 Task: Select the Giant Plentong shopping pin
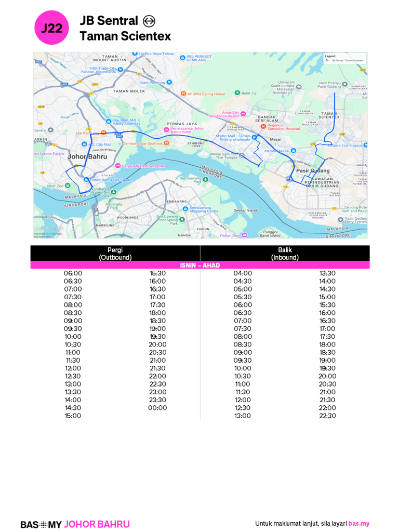coord(169,82)
